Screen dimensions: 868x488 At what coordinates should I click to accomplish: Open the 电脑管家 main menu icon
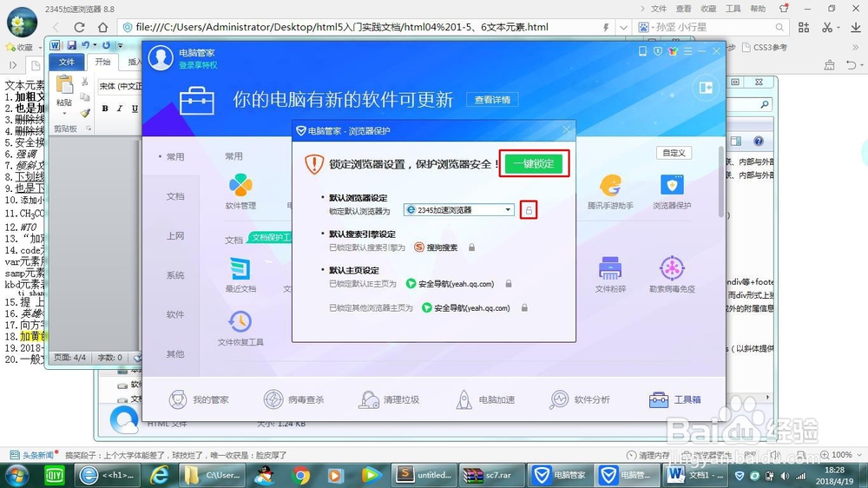(x=687, y=51)
